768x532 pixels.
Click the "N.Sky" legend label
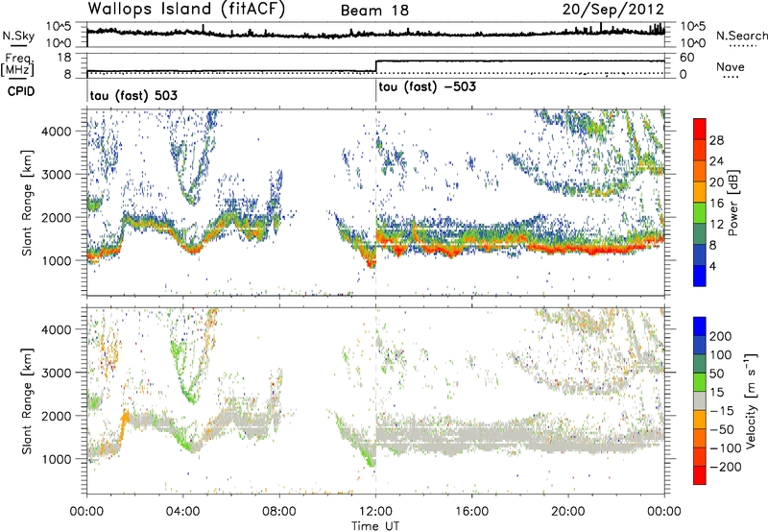pos(18,36)
